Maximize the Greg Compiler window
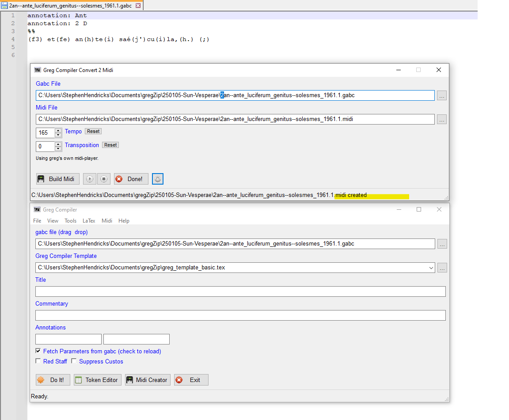 (419, 209)
